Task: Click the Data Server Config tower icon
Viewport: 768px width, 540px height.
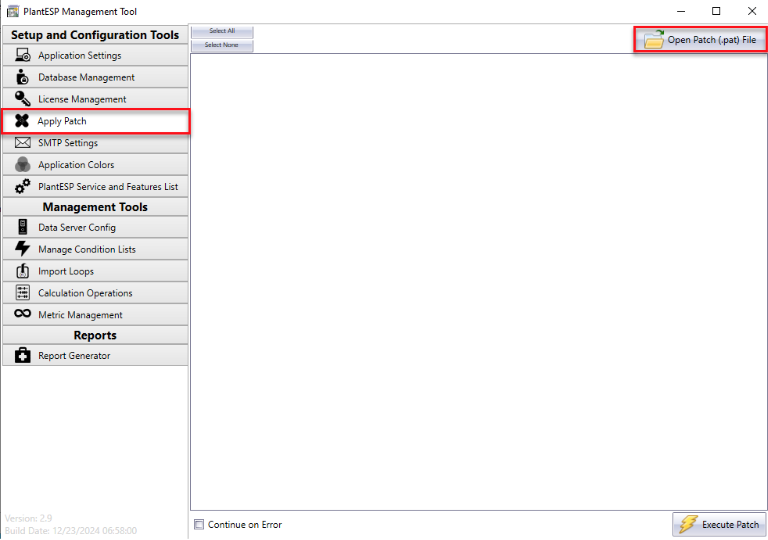Action: coord(23,227)
